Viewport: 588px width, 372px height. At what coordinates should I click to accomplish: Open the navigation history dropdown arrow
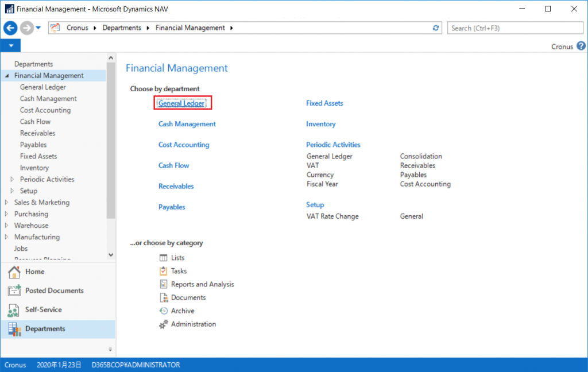pyautogui.click(x=38, y=28)
